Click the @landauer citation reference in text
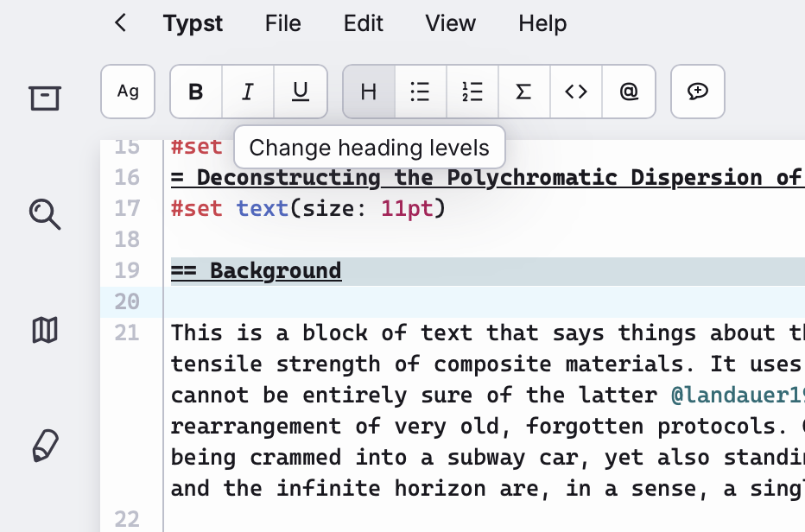Screen dimensions: 805x532 coord(737,395)
